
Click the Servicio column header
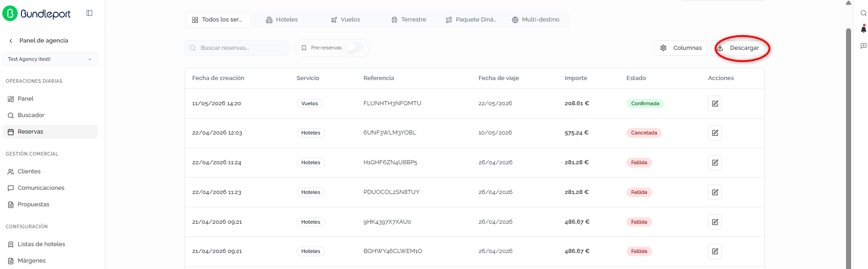coord(308,78)
